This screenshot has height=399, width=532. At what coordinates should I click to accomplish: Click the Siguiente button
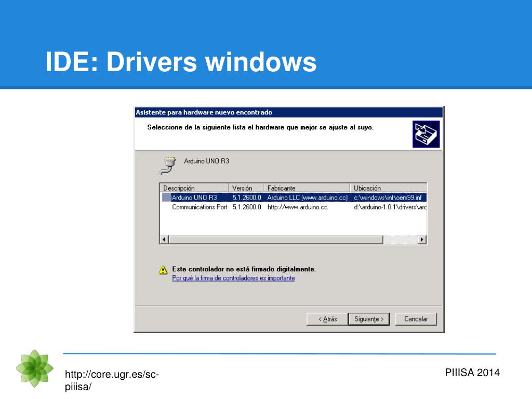point(369,319)
